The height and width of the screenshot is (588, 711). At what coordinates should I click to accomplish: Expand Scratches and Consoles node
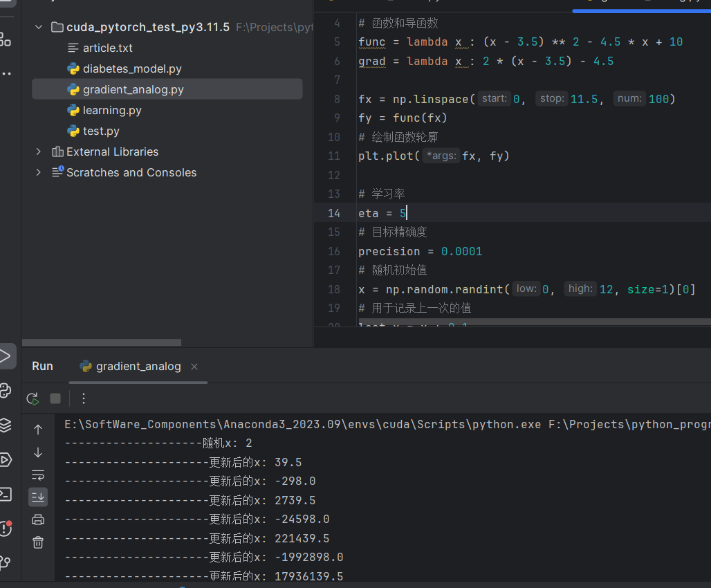pos(39,172)
